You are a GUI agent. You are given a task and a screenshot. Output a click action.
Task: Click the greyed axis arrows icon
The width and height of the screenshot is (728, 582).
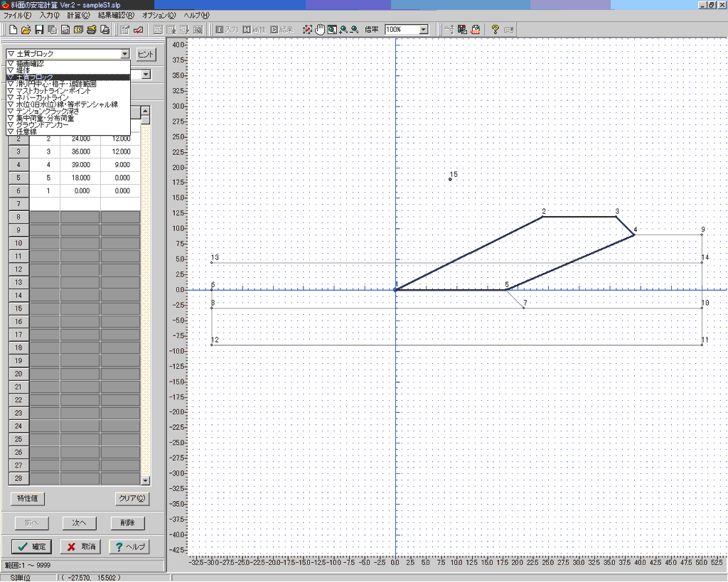click(449, 30)
